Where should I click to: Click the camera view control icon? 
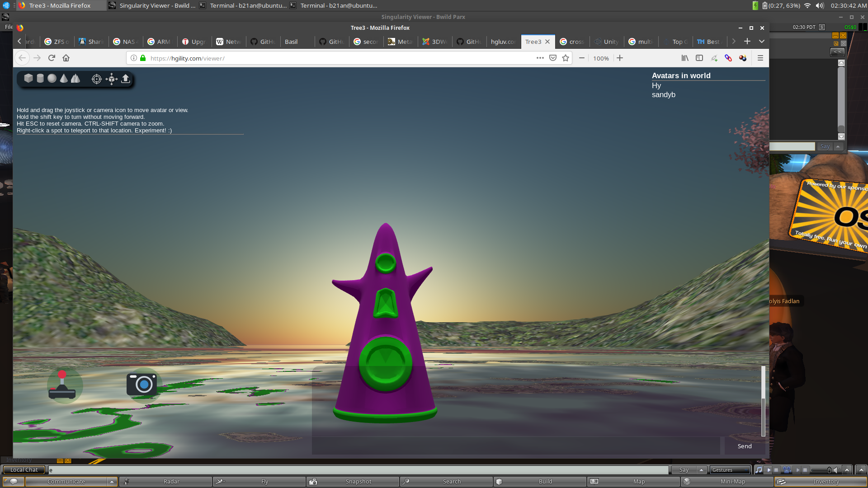142,385
